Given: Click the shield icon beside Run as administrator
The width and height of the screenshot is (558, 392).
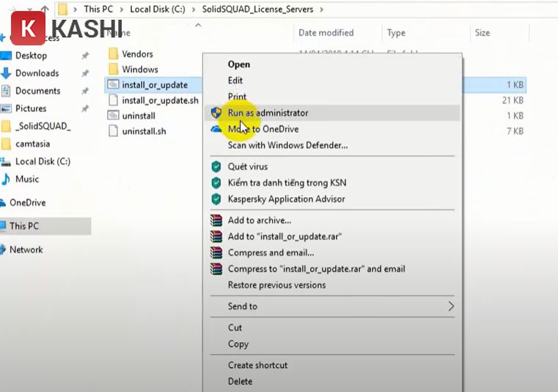Looking at the screenshot, I should pyautogui.click(x=216, y=113).
